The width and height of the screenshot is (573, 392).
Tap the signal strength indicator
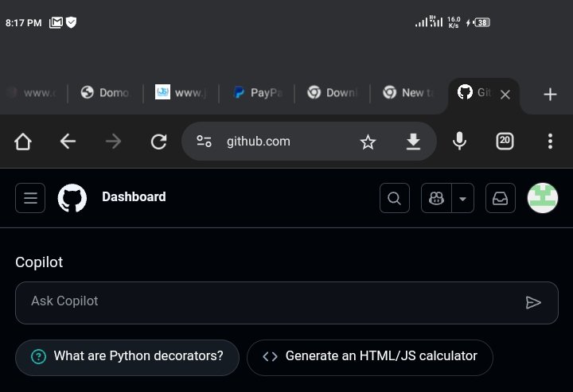[429, 21]
